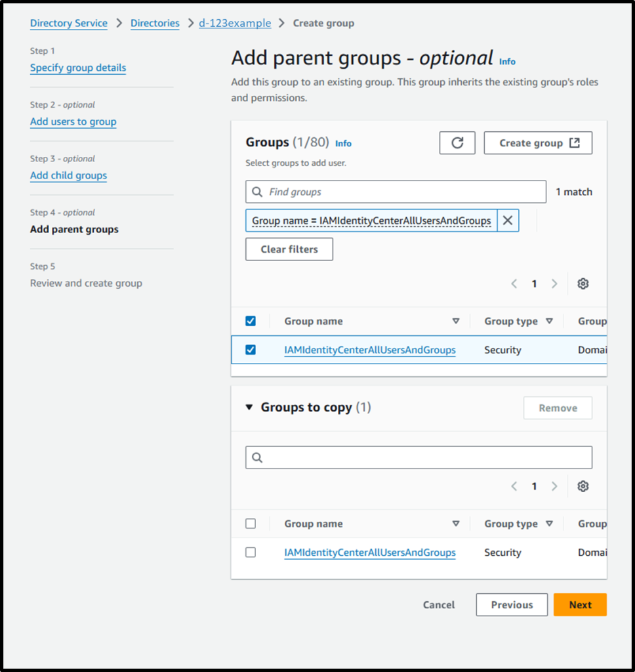This screenshot has width=635, height=672.
Task: Toggle select-all checkbox in Groups table
Action: tap(251, 321)
